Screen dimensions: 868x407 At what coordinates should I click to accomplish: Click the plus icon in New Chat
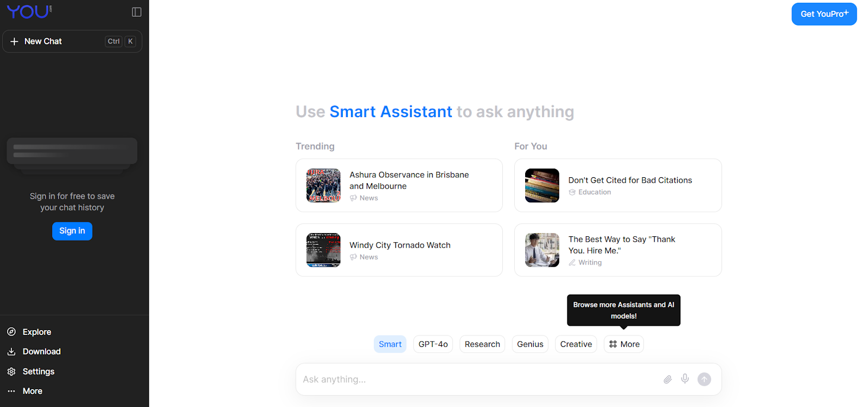(15, 41)
